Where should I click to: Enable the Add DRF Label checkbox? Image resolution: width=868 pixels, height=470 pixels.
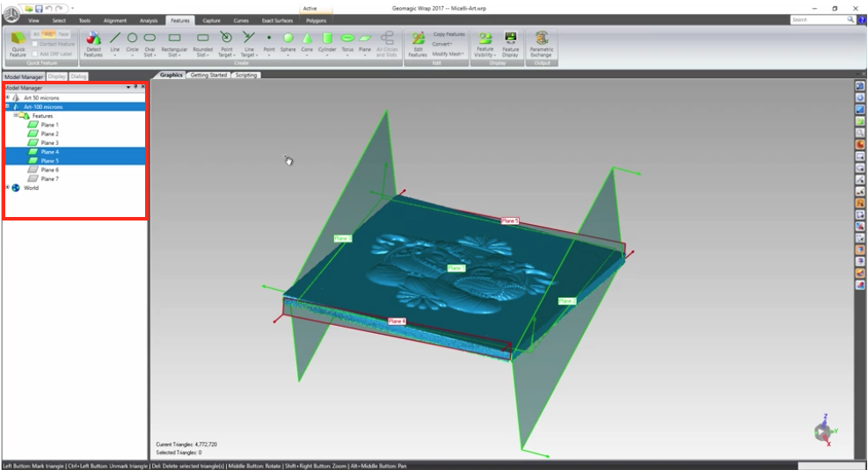click(35, 54)
